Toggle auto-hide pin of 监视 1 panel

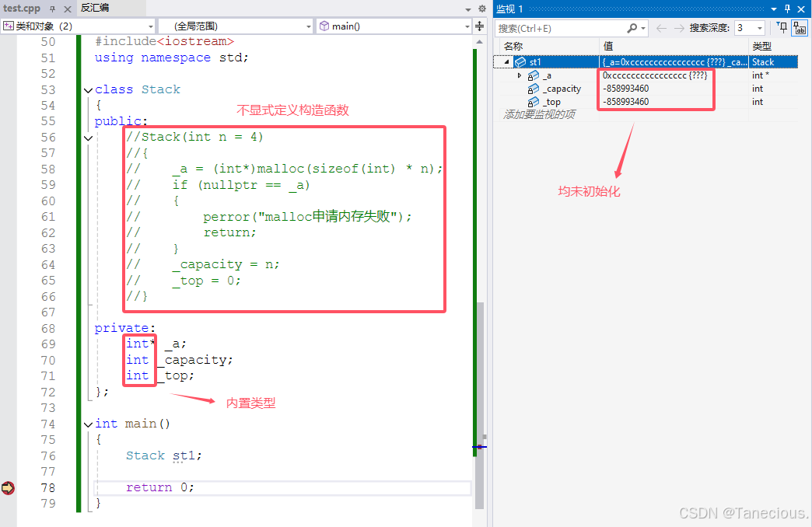pyautogui.click(x=787, y=9)
